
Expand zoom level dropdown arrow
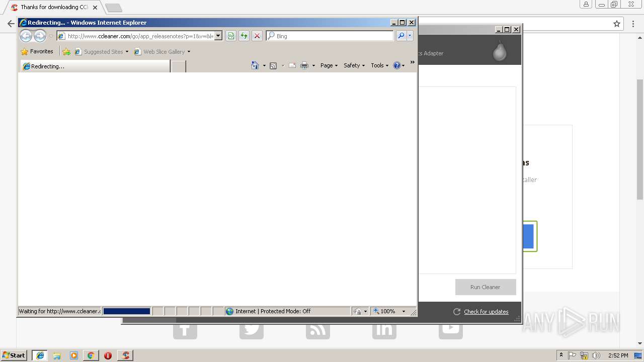coord(404,311)
